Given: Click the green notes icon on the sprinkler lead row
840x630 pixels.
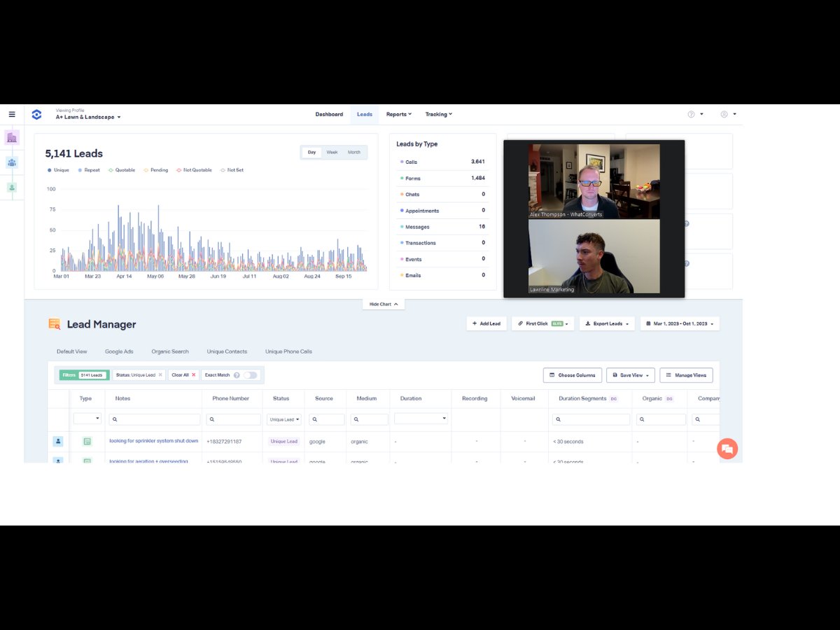Looking at the screenshot, I should pyautogui.click(x=87, y=441).
